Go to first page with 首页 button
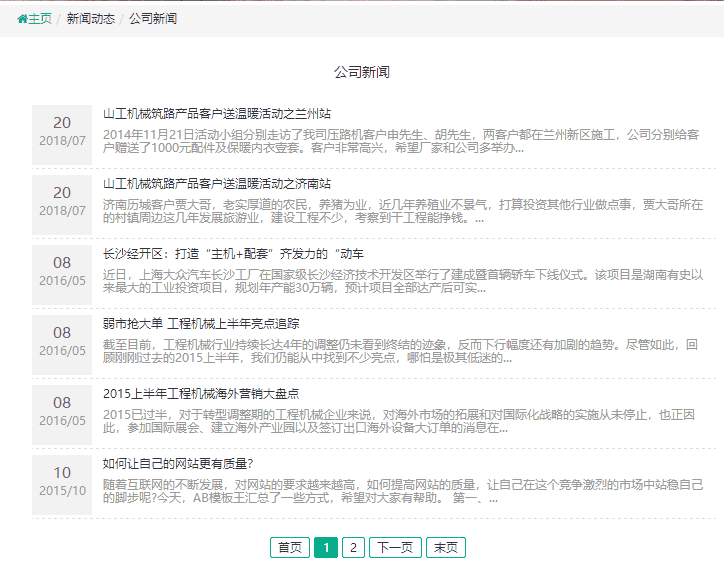The image size is (724, 565). click(290, 548)
